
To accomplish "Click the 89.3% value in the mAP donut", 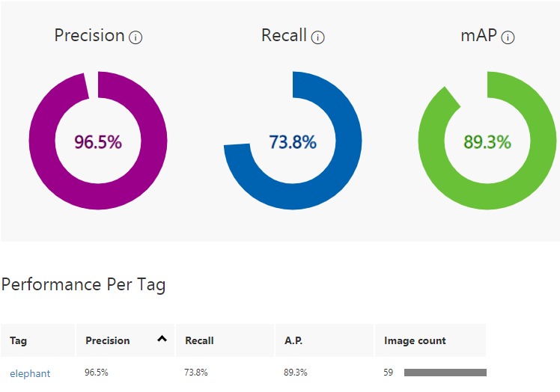I will pyautogui.click(x=487, y=141).
